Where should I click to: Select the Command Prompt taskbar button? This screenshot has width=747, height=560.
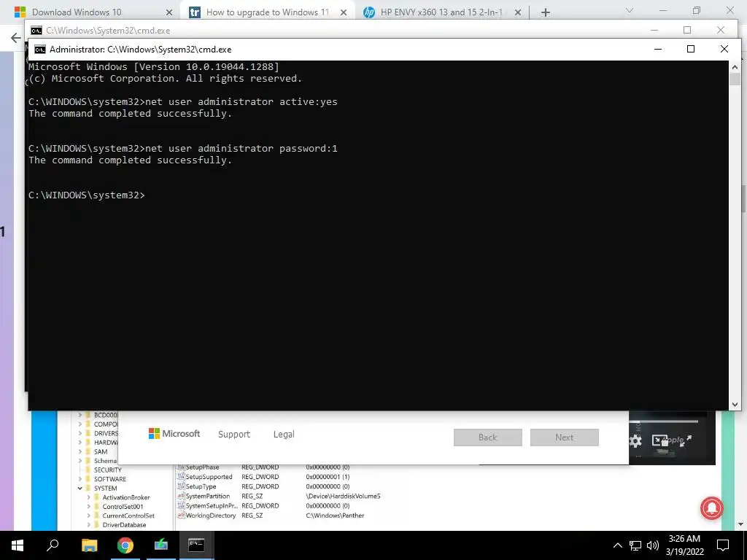click(196, 545)
